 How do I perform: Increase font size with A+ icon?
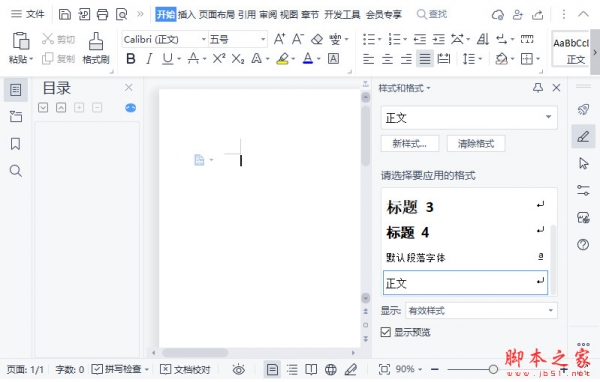[279, 39]
